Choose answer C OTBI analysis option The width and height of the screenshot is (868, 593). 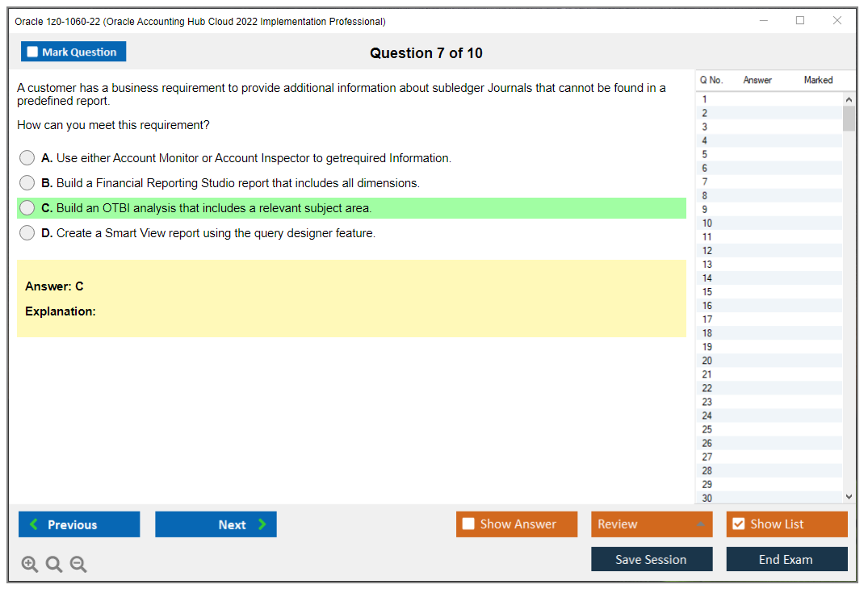pyautogui.click(x=27, y=208)
